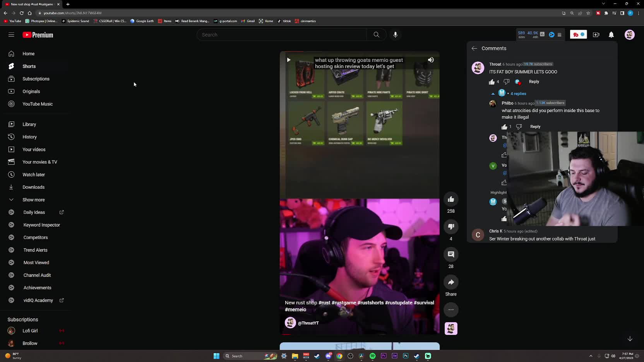Dislike Throat's comment

coord(506,82)
